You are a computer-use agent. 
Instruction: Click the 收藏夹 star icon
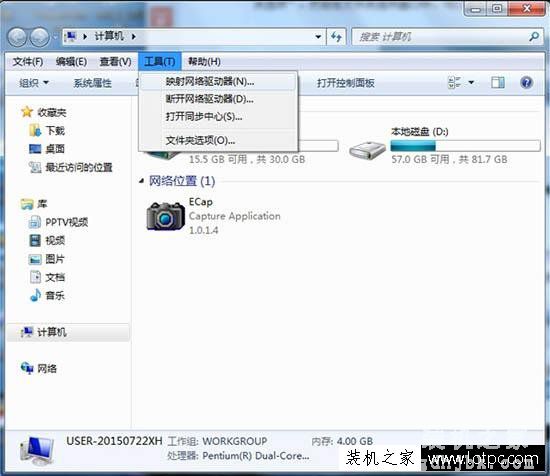[x=27, y=112]
